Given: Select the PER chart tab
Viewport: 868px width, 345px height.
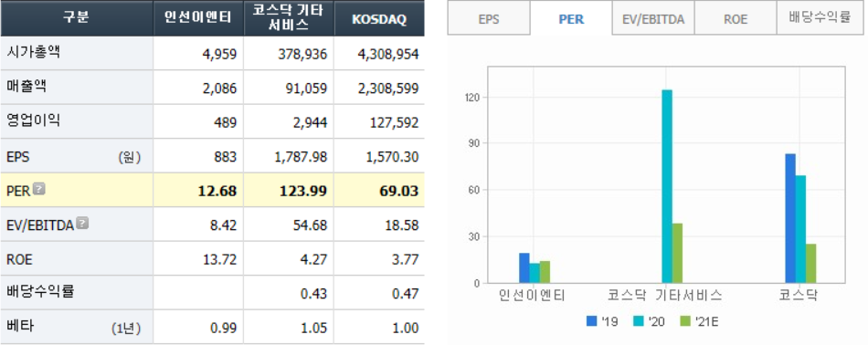Looking at the screenshot, I should [571, 18].
